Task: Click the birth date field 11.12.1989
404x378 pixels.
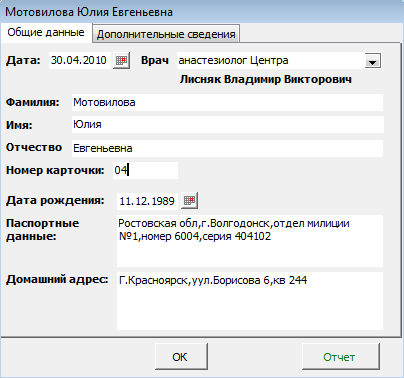Action: pyautogui.click(x=148, y=201)
